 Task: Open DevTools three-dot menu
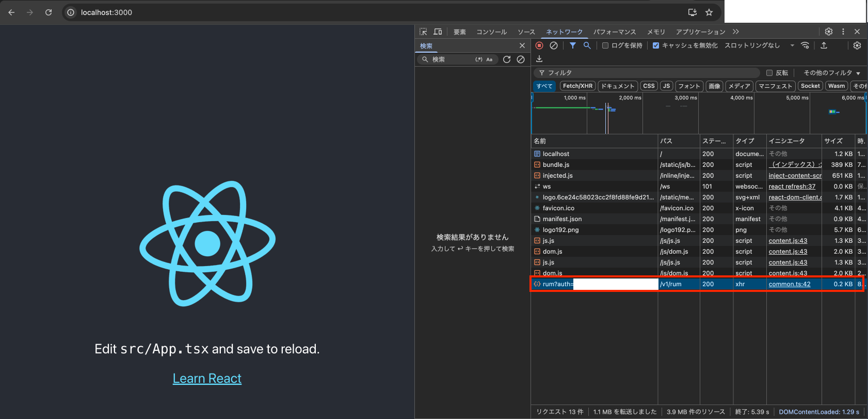click(843, 32)
